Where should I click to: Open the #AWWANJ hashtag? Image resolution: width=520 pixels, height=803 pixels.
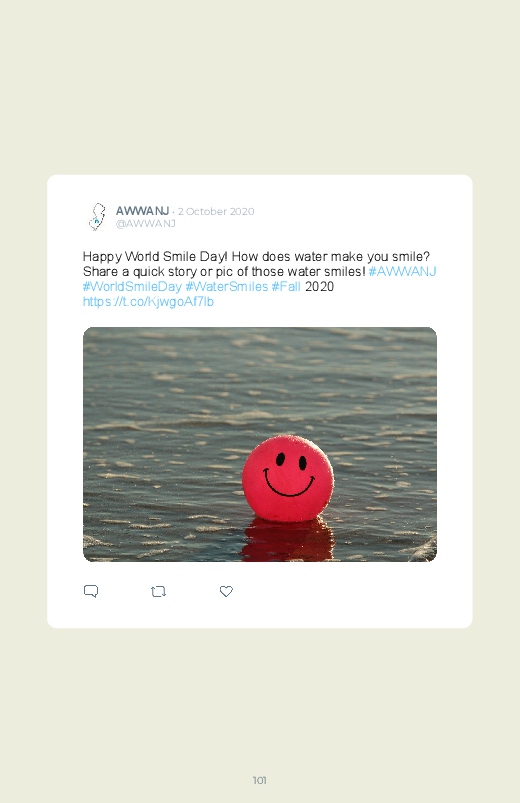pos(402,271)
